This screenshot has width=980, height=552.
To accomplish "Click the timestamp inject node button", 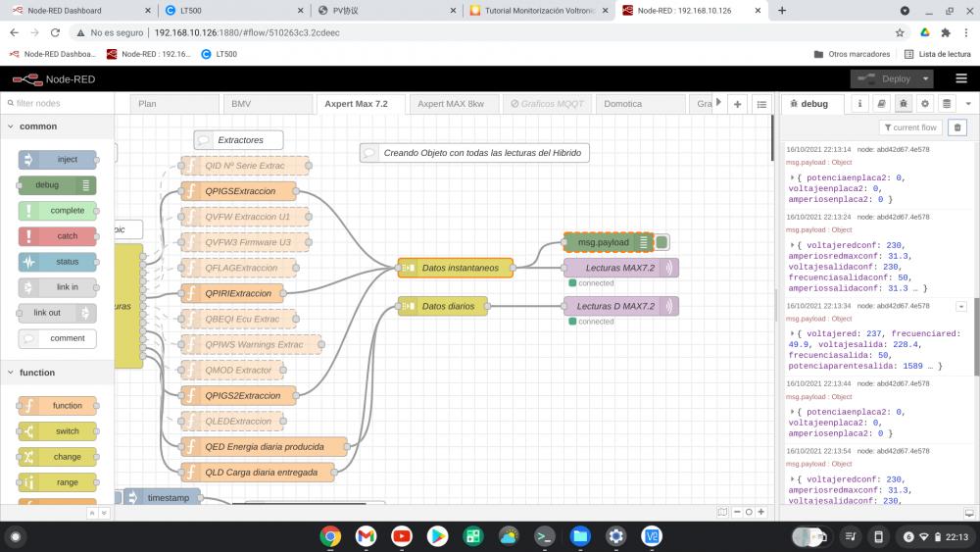I will click(119, 498).
